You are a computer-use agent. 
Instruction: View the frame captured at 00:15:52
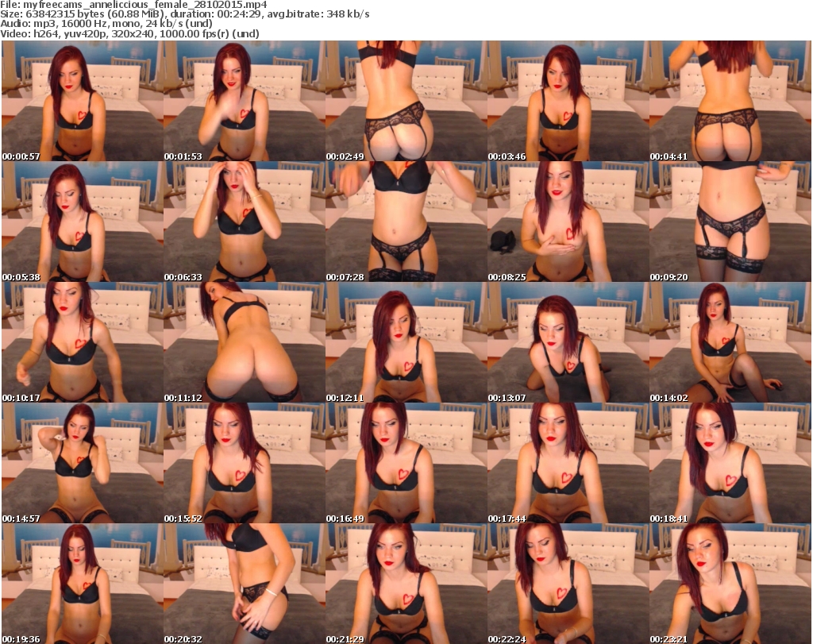(245, 464)
